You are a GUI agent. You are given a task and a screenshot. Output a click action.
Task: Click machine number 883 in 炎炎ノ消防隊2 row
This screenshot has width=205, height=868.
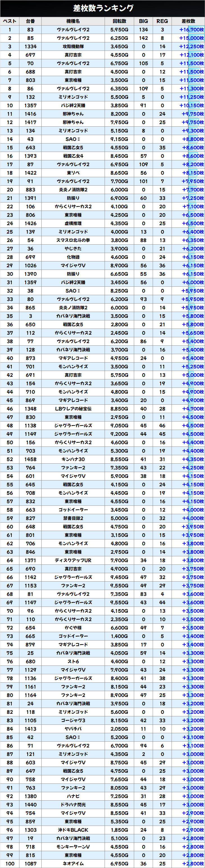[x=30, y=190]
